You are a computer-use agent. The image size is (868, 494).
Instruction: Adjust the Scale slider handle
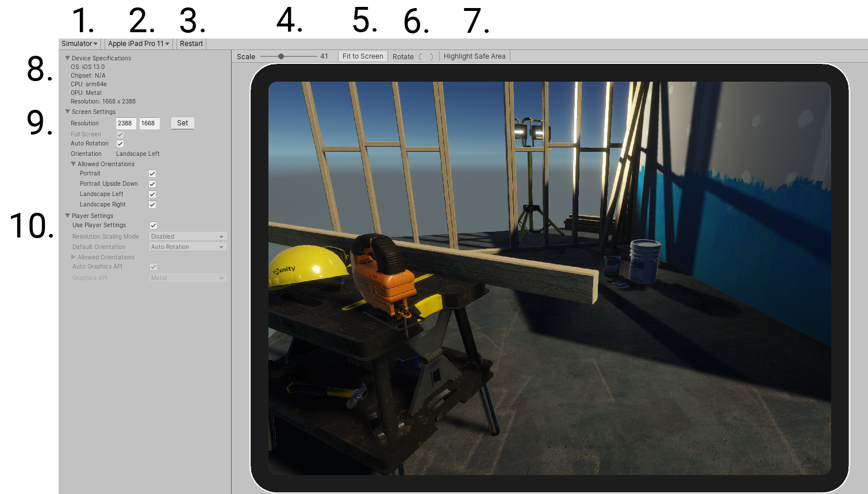280,56
